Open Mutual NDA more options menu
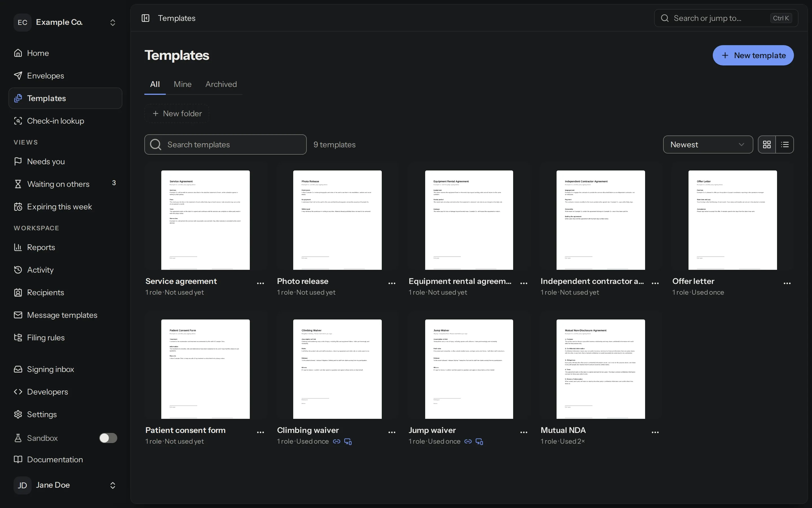The width and height of the screenshot is (812, 508). click(655, 432)
